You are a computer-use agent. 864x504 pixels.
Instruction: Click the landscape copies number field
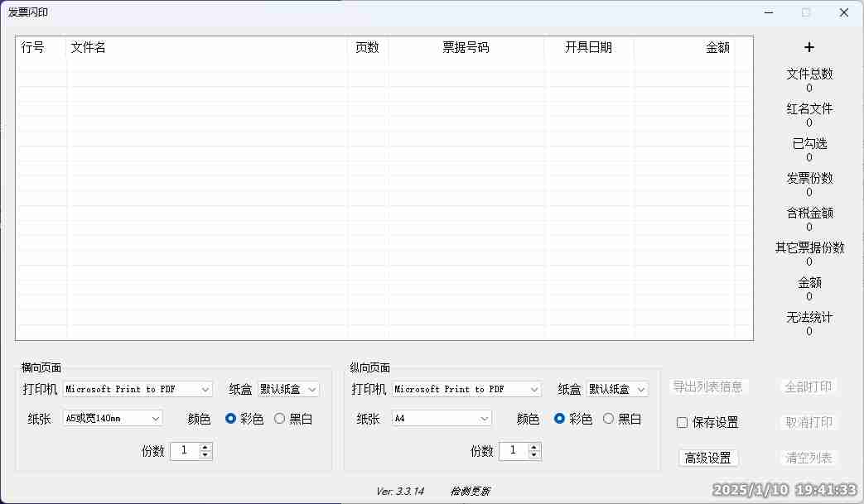184,451
